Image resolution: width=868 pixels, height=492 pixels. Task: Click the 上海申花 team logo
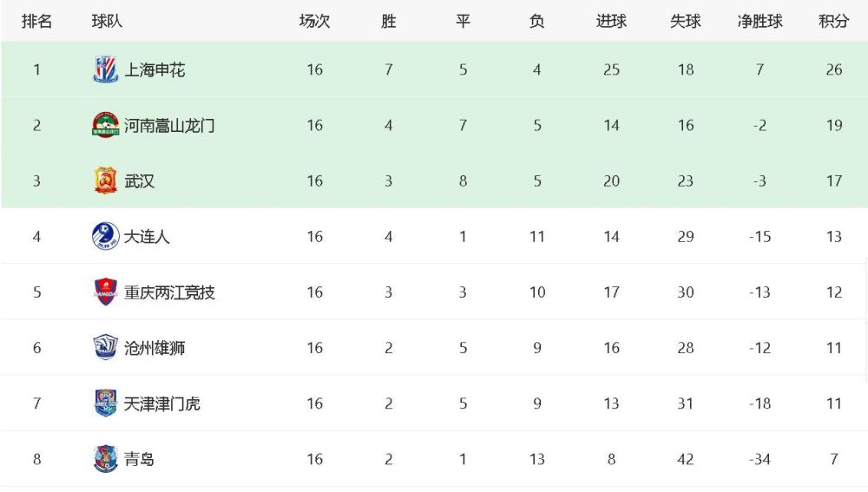[x=105, y=69]
